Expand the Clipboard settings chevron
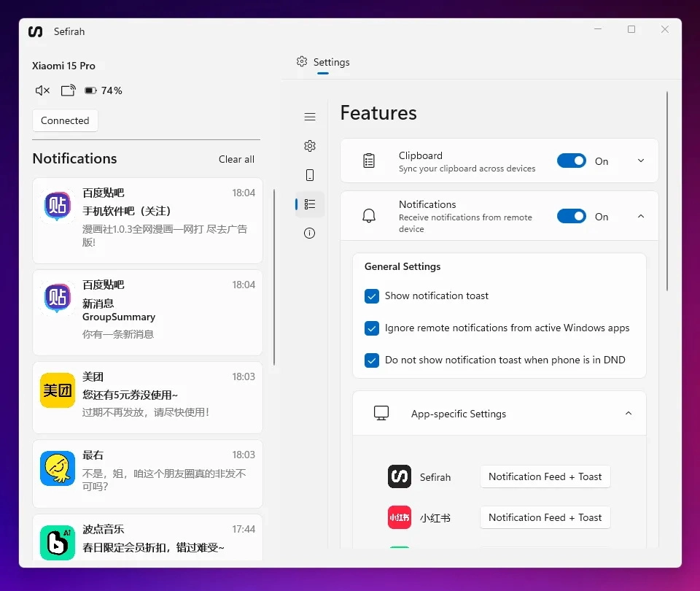This screenshot has height=591, width=700. pyautogui.click(x=641, y=161)
